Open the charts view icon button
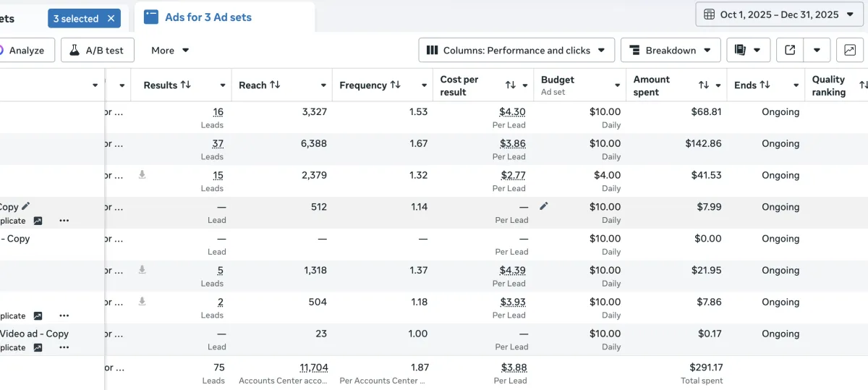 (x=850, y=51)
